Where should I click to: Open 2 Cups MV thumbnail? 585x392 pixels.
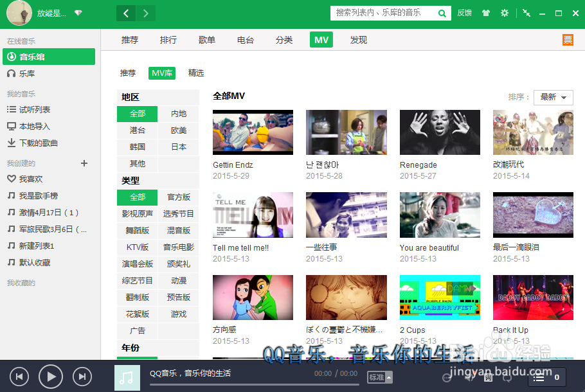[x=440, y=298]
